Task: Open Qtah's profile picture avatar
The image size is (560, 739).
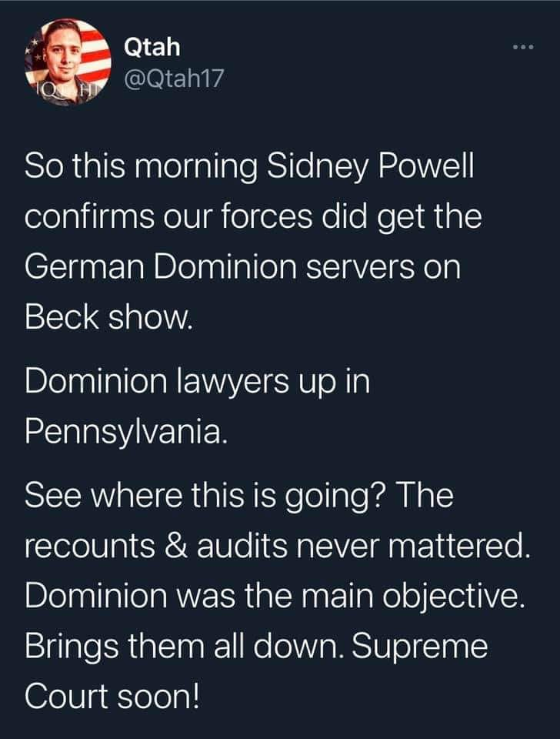Action: point(68,62)
